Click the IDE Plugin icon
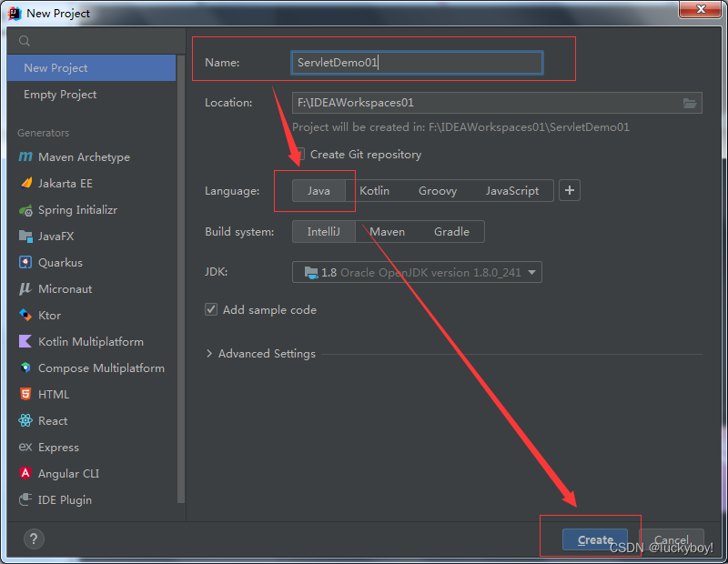This screenshot has height=564, width=728. 25,499
